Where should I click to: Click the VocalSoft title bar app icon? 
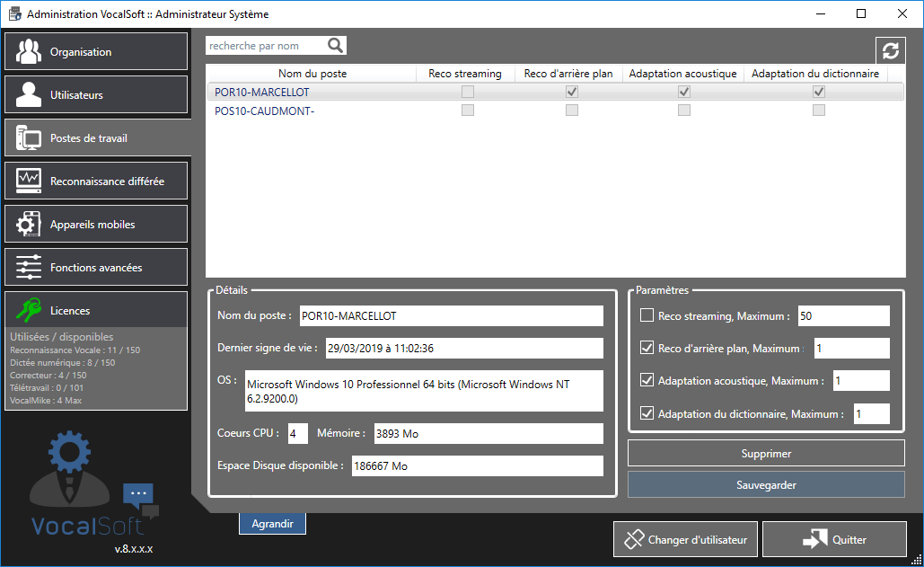(x=14, y=13)
